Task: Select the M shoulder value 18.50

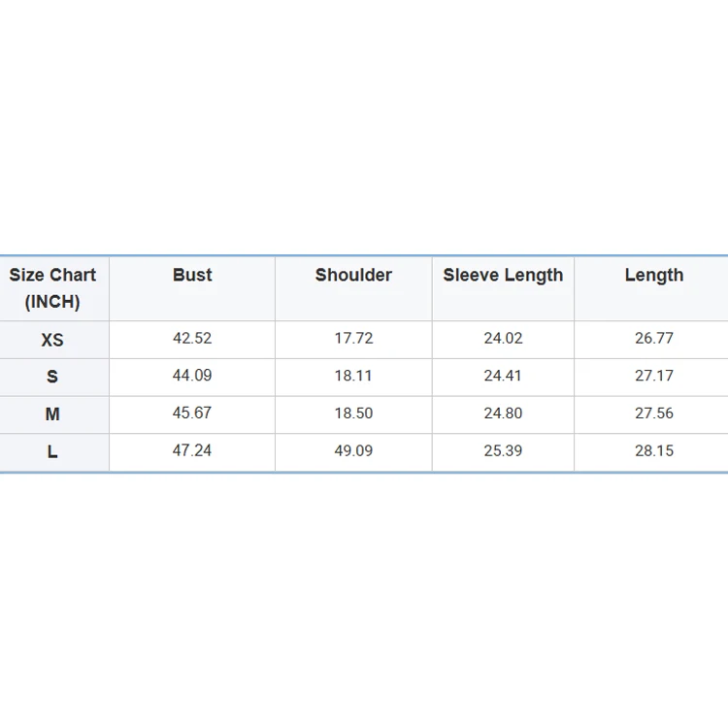Action: point(353,414)
